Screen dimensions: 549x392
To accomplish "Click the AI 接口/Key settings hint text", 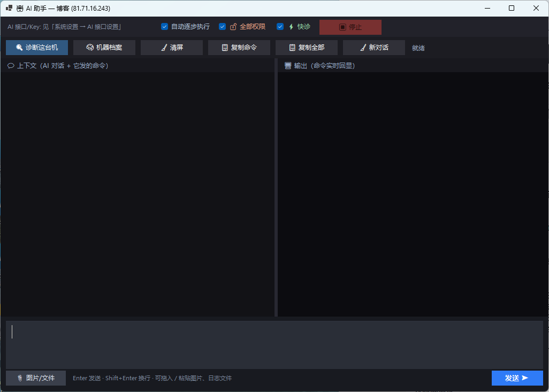I will pos(64,27).
